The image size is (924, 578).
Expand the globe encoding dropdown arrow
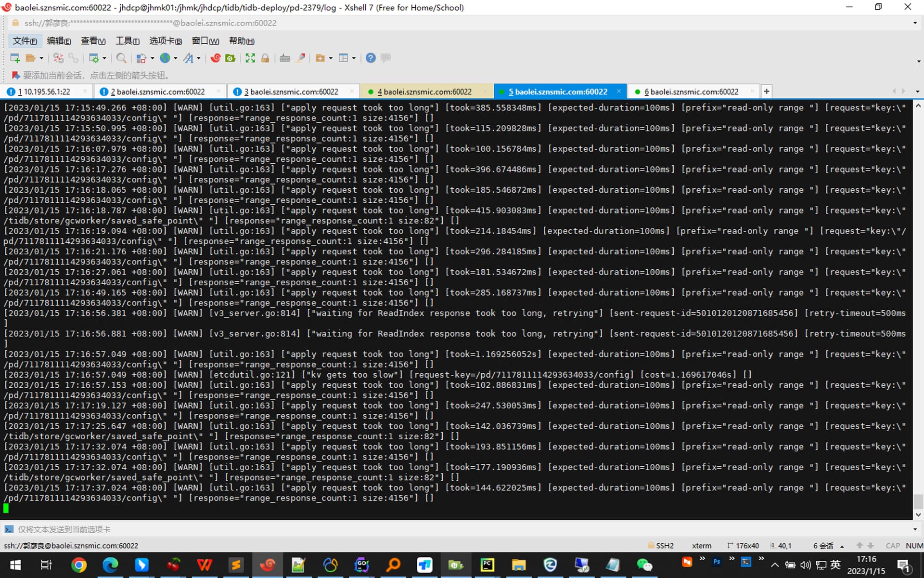[x=176, y=58]
